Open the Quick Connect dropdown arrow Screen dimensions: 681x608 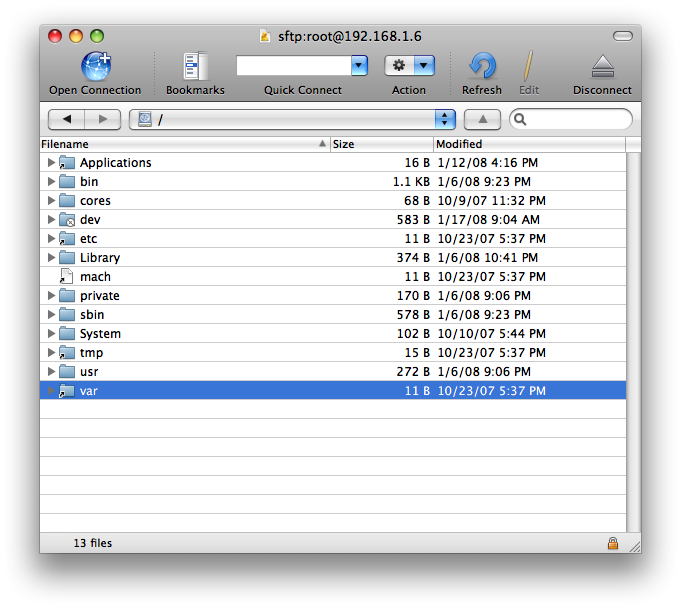359,66
